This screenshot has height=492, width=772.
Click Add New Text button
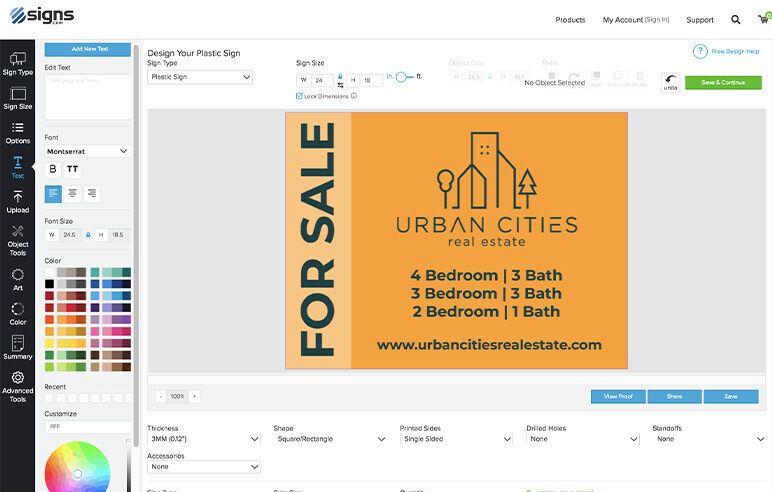tap(88, 49)
